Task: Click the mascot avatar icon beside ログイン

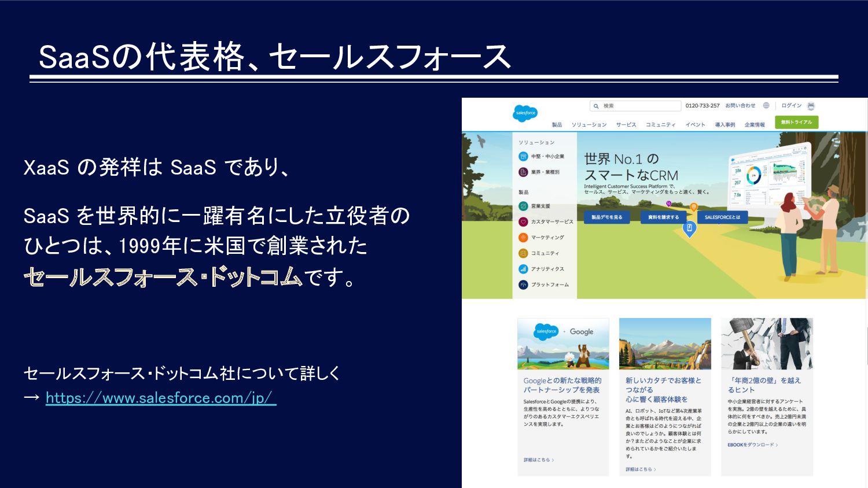Action: tap(811, 106)
